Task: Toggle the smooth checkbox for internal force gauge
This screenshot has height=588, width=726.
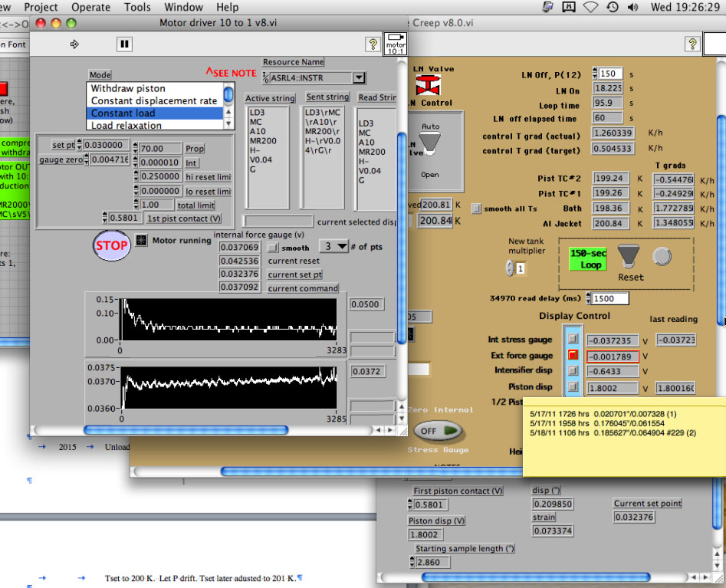Action: [x=273, y=248]
